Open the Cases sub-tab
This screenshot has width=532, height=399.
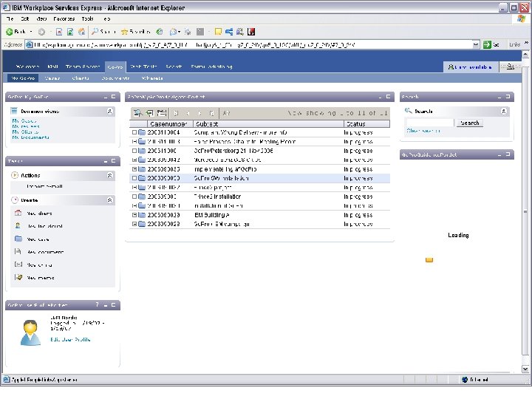(52, 78)
